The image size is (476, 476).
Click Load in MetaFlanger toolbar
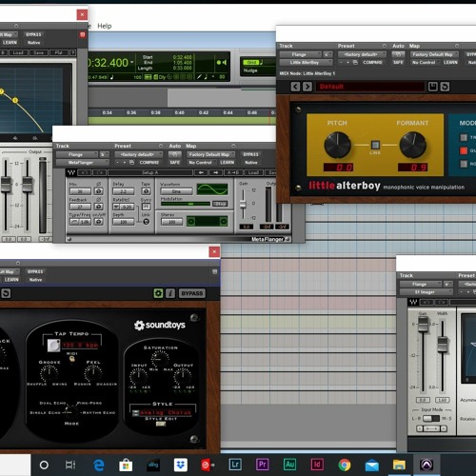tap(253, 172)
